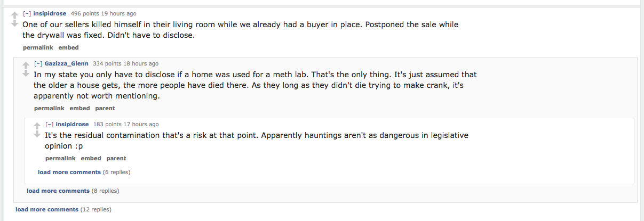Viewport: 644px width, 221px height.
Task: Upvote Gazizza_Glenn's meth lab comment
Action: [26, 64]
